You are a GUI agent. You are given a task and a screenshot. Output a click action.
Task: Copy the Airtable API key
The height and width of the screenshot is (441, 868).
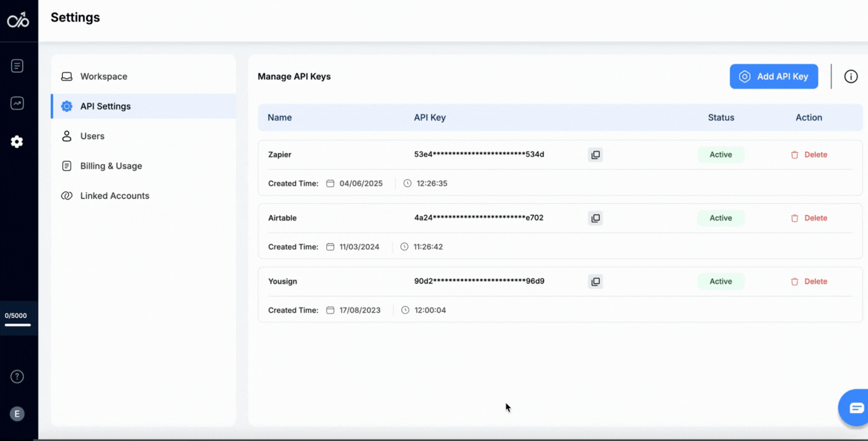[595, 218]
